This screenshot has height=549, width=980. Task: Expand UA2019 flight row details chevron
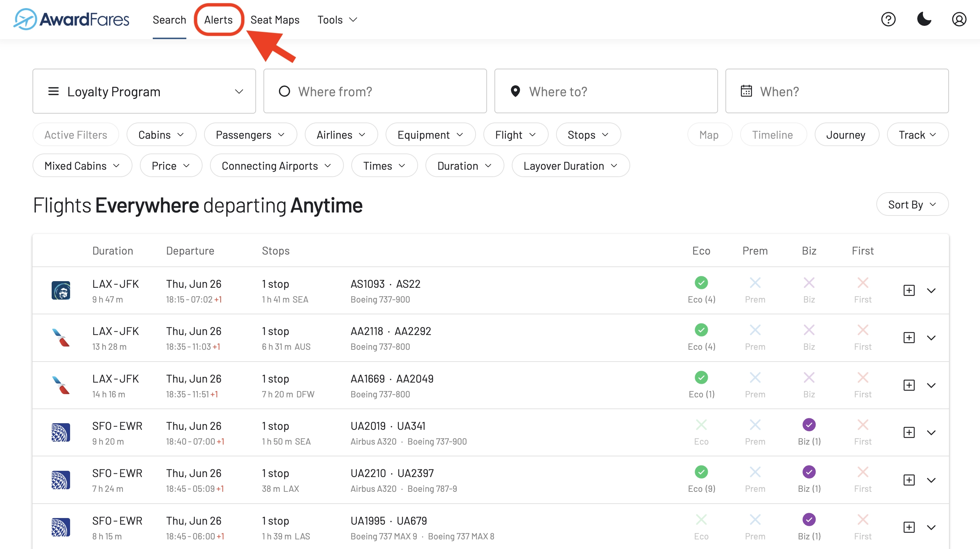tap(931, 432)
